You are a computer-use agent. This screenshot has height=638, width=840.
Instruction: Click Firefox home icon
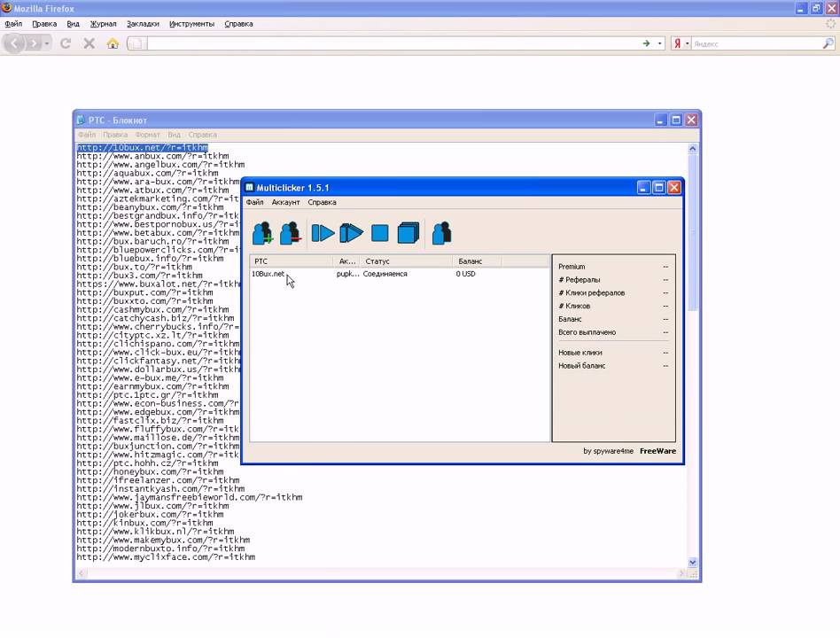(x=113, y=43)
